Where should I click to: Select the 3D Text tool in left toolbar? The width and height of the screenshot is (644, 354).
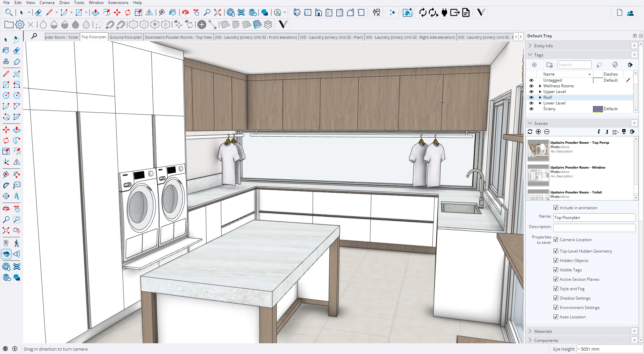click(x=16, y=196)
